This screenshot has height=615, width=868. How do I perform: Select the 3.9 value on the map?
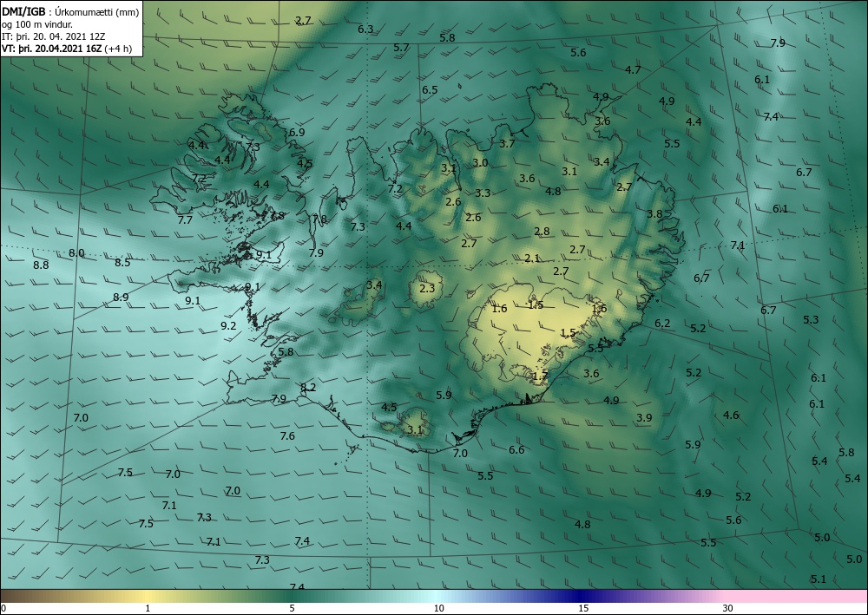644,417
